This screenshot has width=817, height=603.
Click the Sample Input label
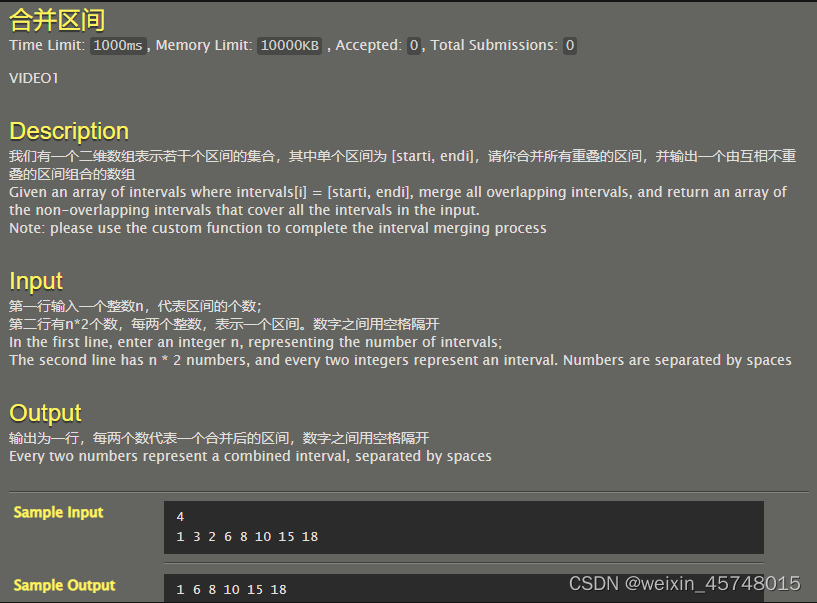click(58, 512)
